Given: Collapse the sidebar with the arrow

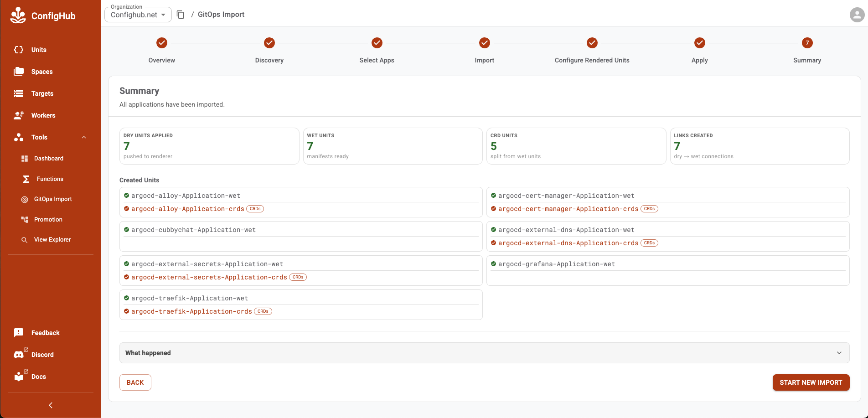Looking at the screenshot, I should (51, 405).
